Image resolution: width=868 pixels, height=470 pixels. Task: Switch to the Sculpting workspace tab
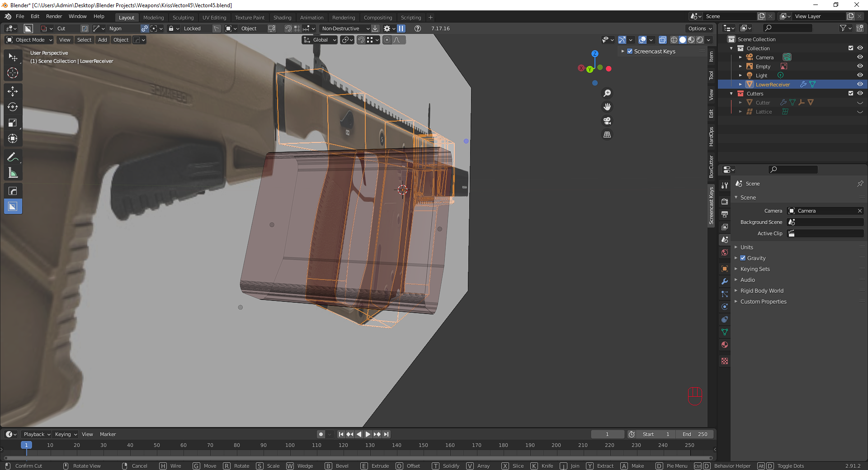coord(183,18)
